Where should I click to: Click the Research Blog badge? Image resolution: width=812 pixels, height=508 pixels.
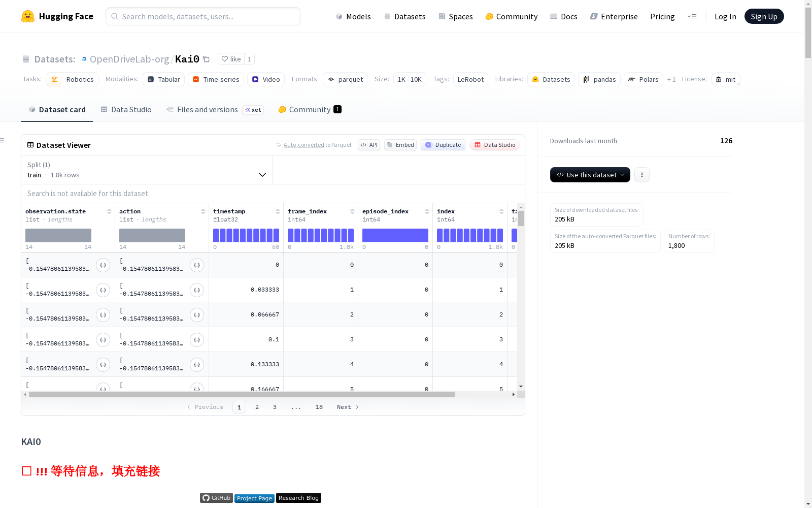[298, 498]
